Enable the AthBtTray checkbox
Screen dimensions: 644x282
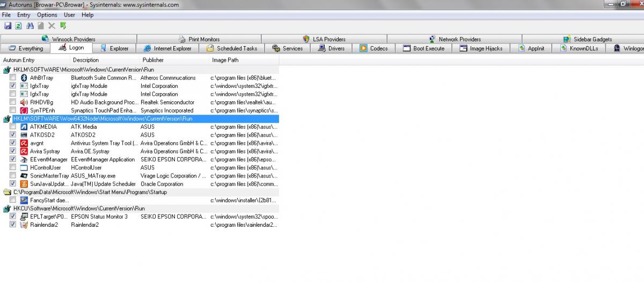13,78
